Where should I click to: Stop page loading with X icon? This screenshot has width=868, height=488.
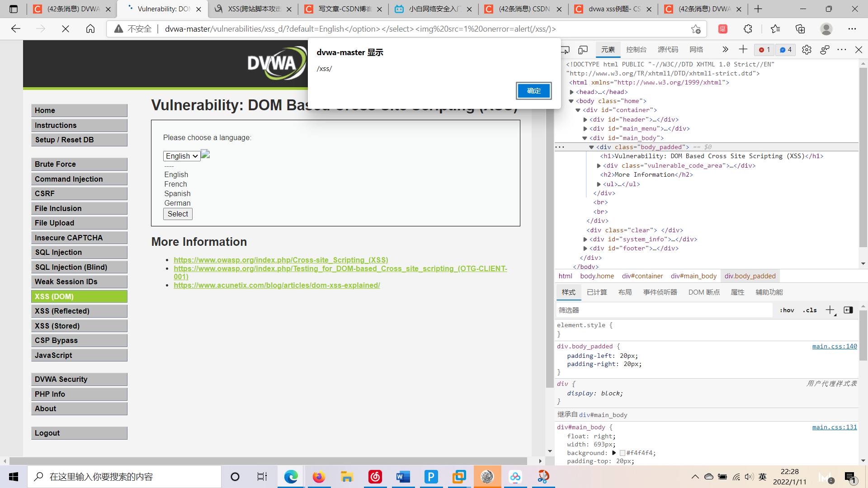[x=66, y=29]
